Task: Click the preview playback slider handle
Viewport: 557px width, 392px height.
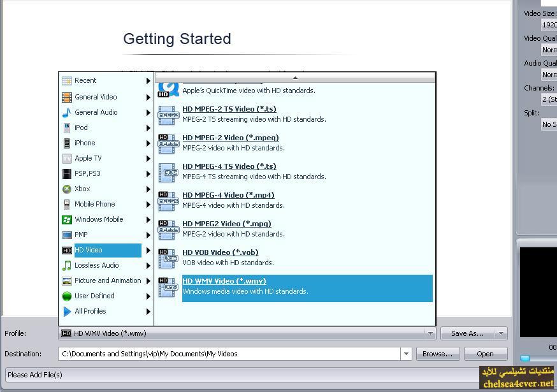Action: coord(524,358)
